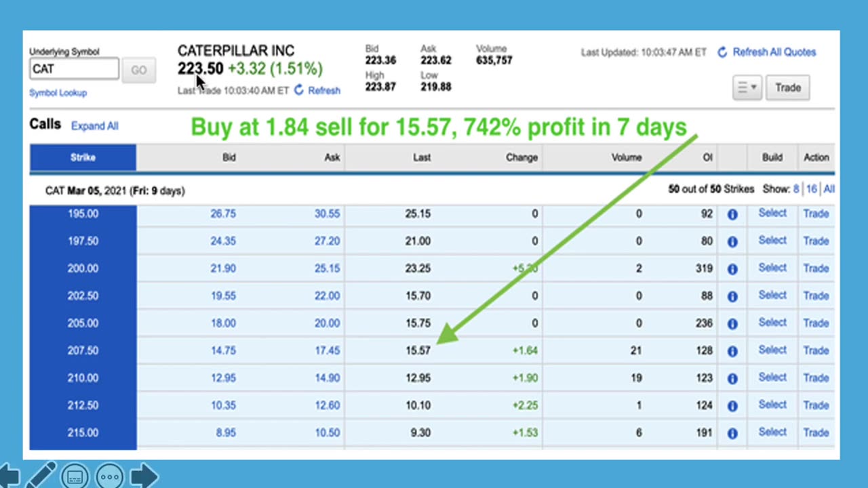Click the 12.95 bid for the 210.00 strike
This screenshot has width=868, height=488.
[223, 378]
